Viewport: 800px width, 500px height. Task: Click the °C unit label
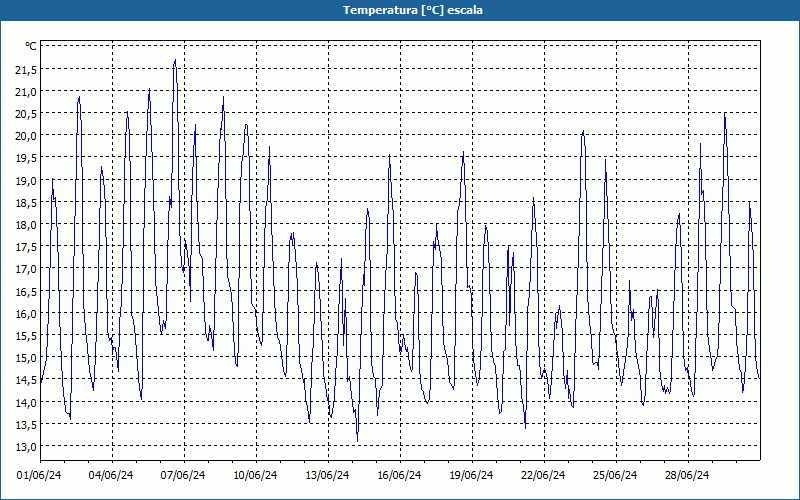pyautogui.click(x=31, y=46)
